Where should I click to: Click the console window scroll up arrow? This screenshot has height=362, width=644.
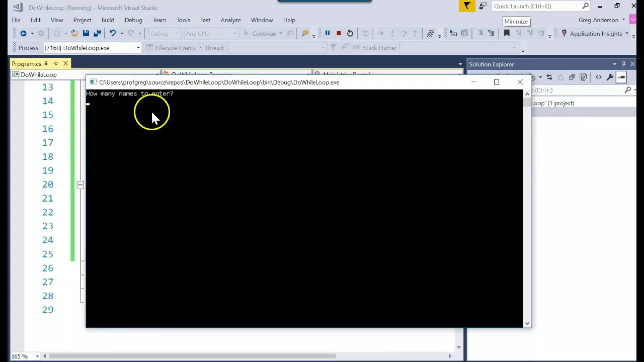527,94
